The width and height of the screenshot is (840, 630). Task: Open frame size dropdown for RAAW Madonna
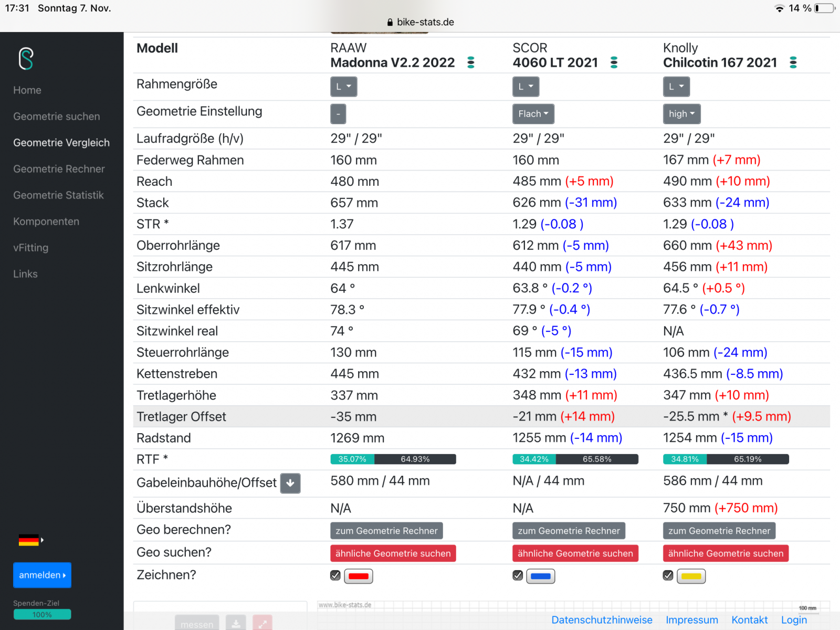tap(344, 87)
